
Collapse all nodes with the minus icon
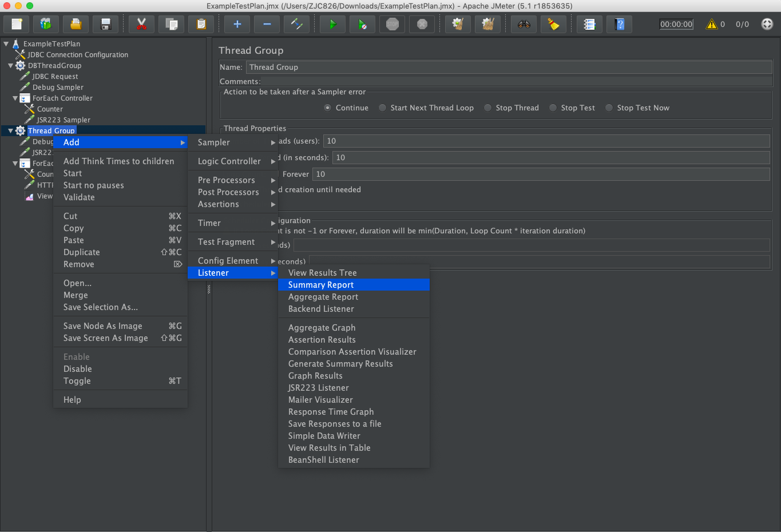point(267,24)
